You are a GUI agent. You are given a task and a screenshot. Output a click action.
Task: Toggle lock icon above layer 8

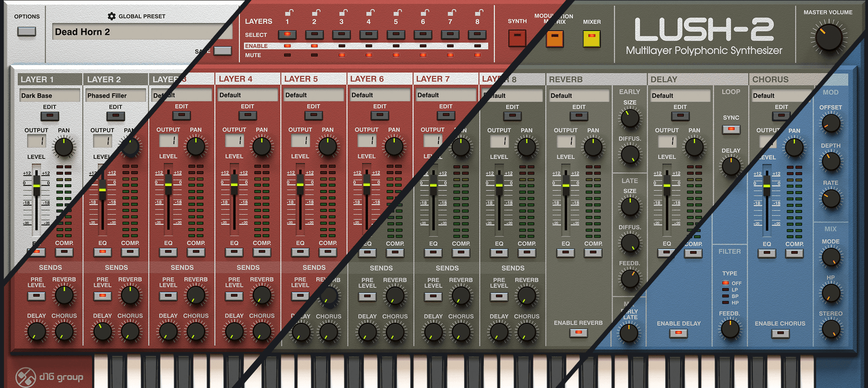tap(478, 12)
